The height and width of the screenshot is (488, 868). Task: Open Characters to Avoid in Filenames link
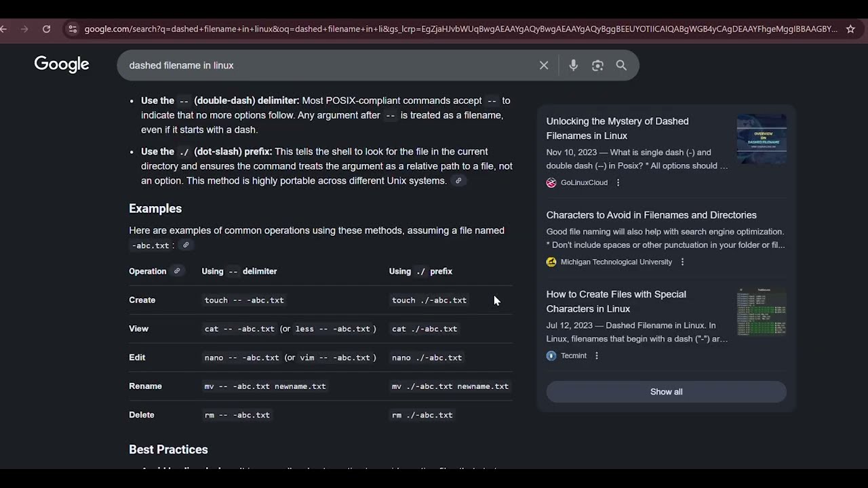652,215
